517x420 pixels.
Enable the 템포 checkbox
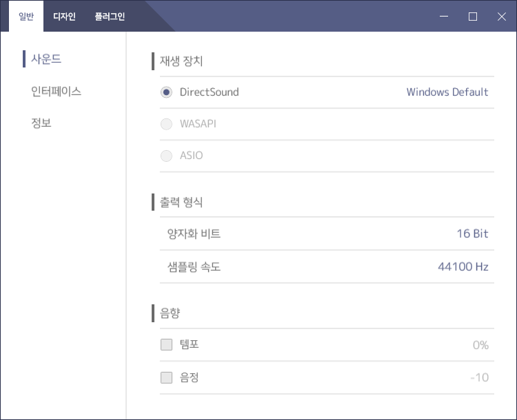[x=166, y=344]
